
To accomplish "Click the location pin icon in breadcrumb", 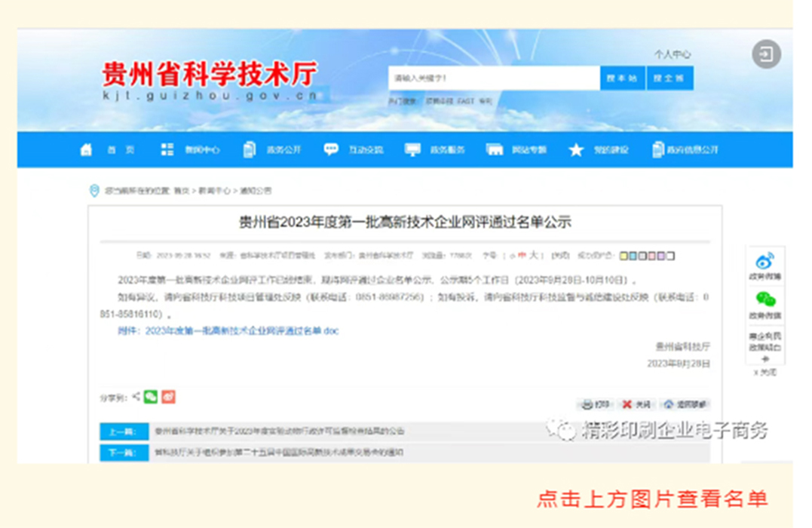I will pos(94,191).
